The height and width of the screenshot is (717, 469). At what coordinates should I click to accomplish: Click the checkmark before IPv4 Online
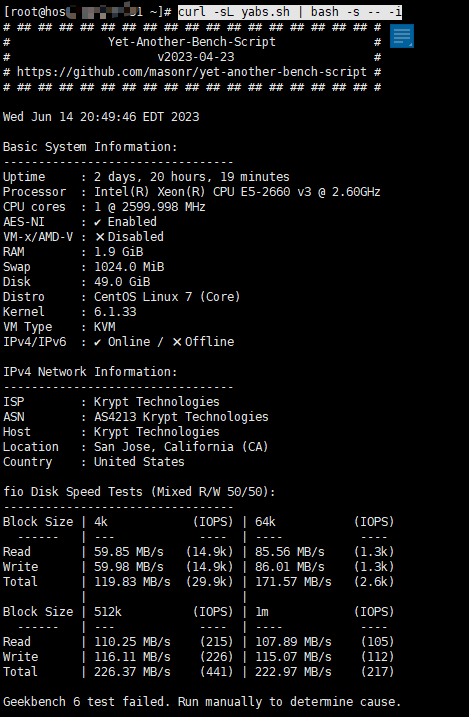pos(97,342)
